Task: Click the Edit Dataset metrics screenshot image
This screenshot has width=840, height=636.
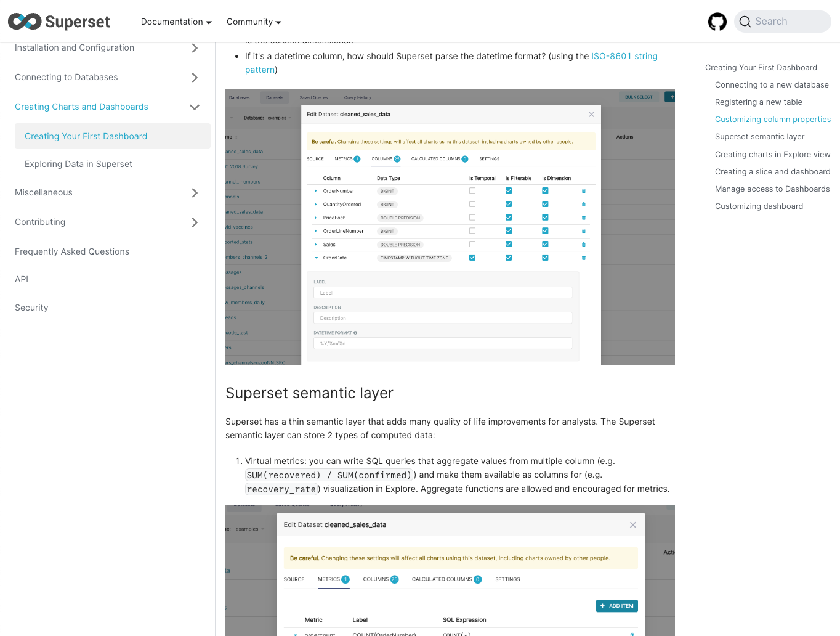Action: [x=450, y=570]
